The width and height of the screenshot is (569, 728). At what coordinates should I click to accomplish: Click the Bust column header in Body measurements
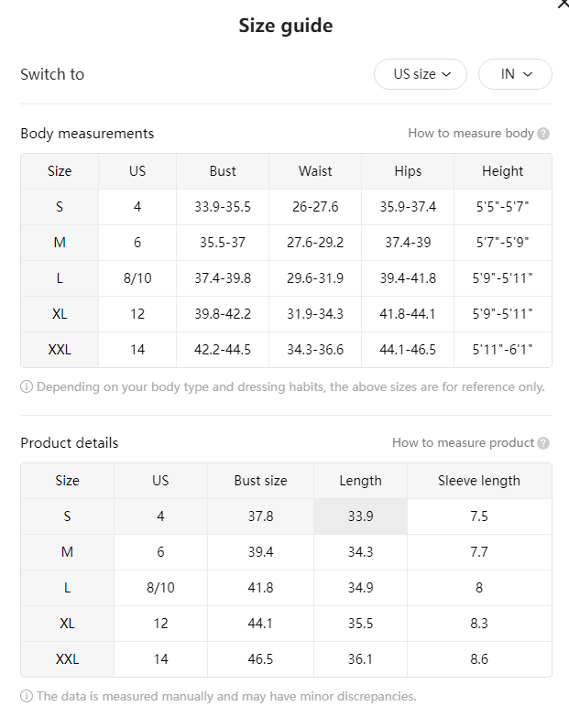[x=223, y=171]
